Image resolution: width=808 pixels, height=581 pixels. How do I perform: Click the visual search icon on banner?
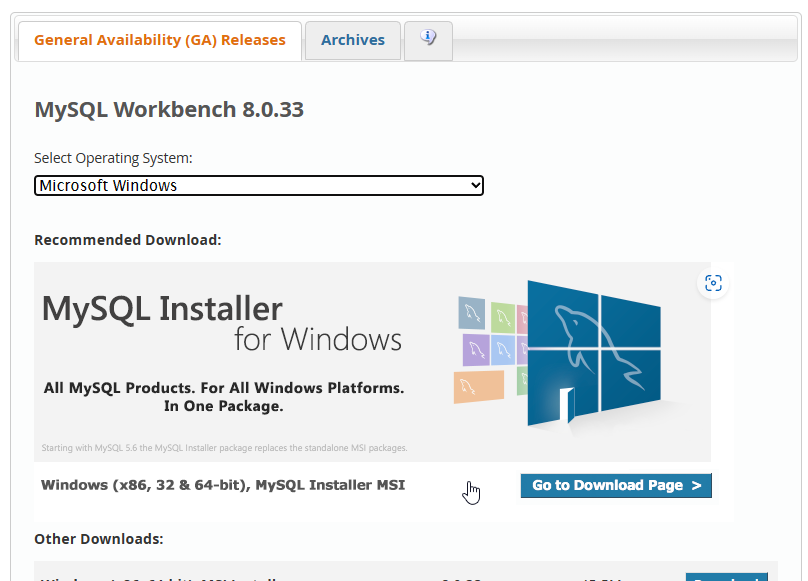713,283
